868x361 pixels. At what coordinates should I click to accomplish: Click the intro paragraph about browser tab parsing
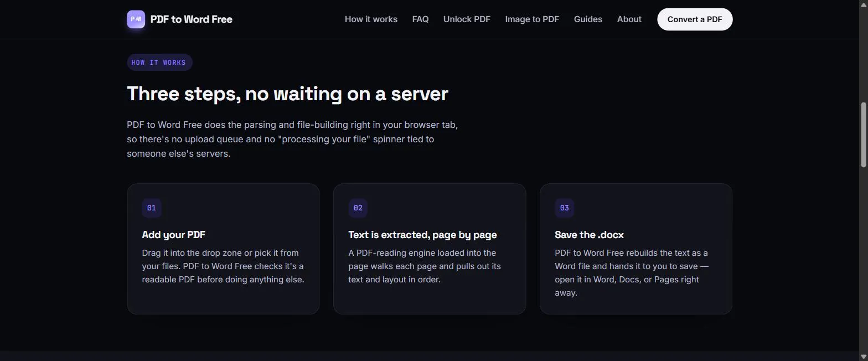(x=292, y=139)
